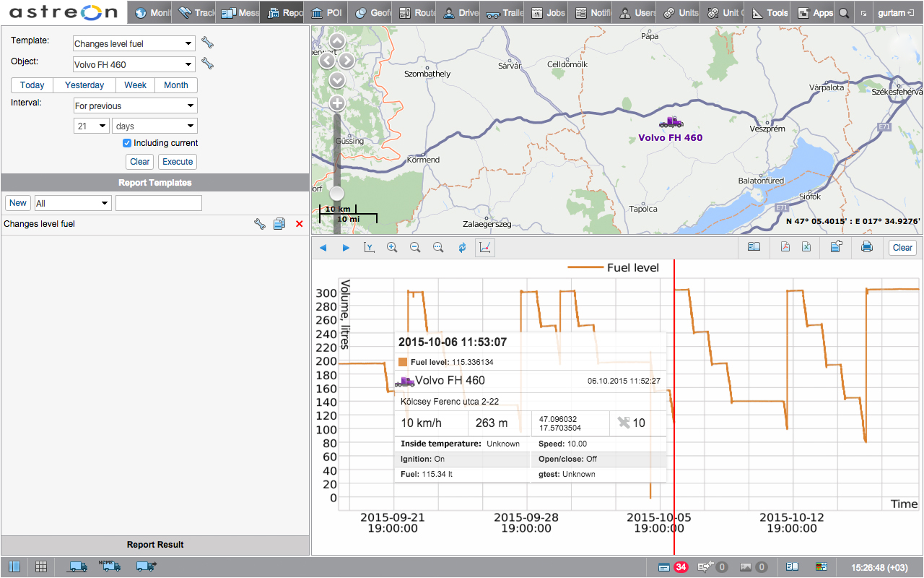Zoom in on the chart

pyautogui.click(x=392, y=247)
